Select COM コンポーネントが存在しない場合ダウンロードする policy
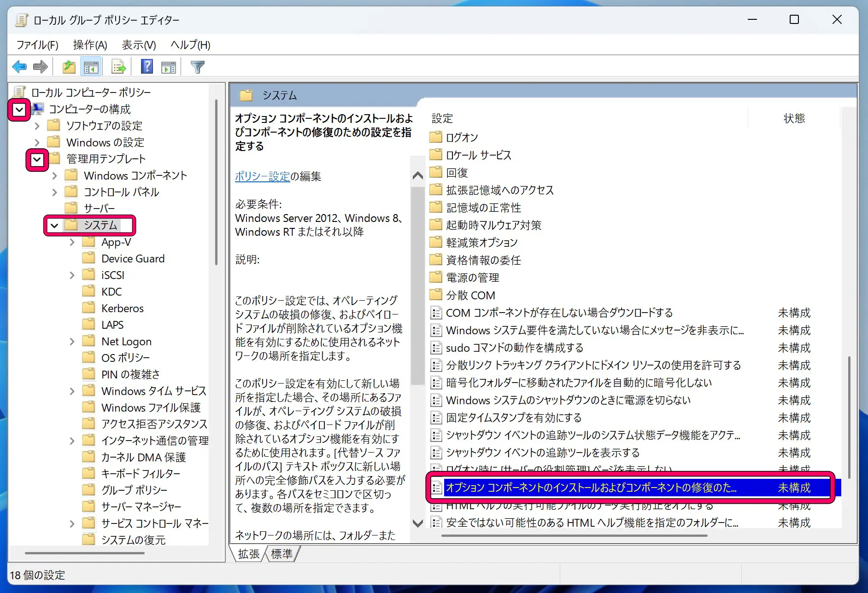This screenshot has width=868, height=593. 559,313
